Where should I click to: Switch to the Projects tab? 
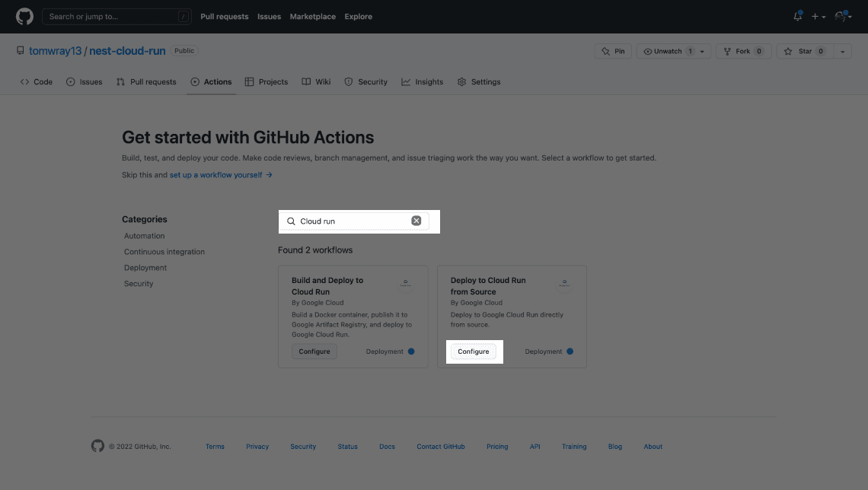[x=266, y=82]
